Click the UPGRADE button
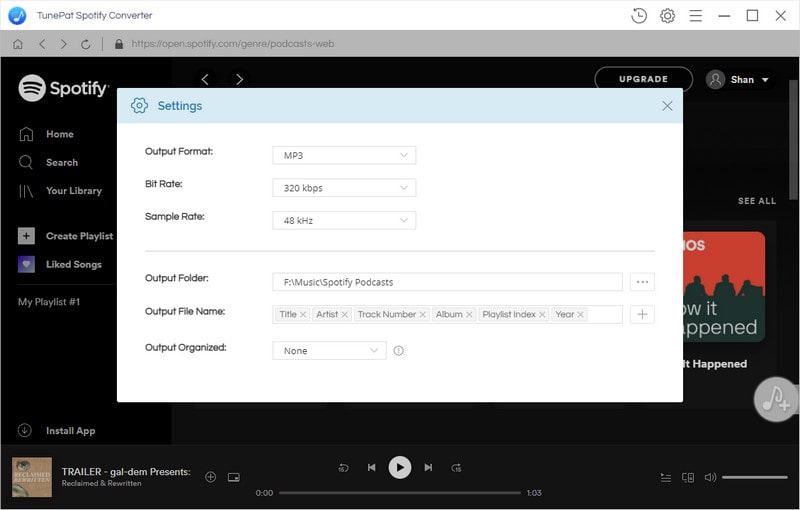 click(643, 79)
